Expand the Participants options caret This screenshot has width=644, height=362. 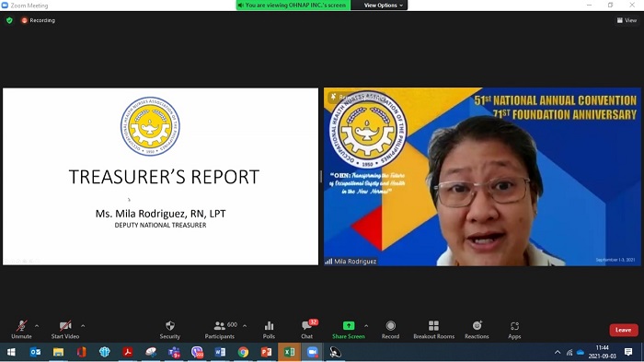click(245, 326)
